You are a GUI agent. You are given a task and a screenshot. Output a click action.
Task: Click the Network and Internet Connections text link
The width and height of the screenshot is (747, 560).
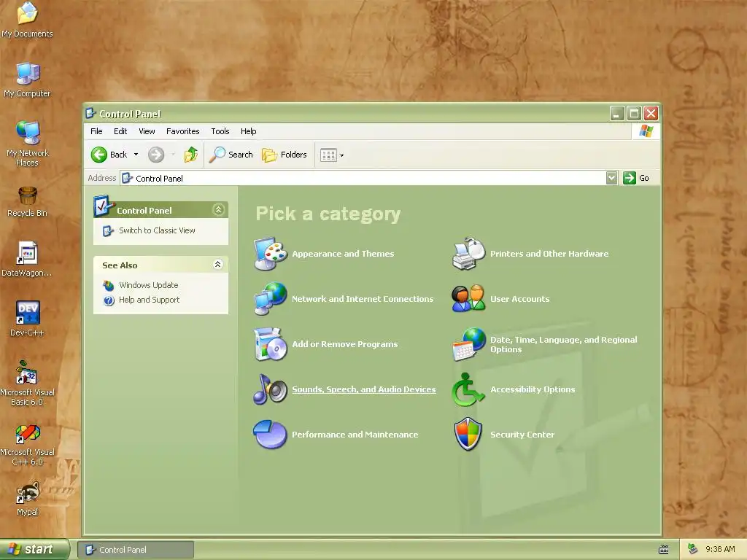(x=363, y=299)
